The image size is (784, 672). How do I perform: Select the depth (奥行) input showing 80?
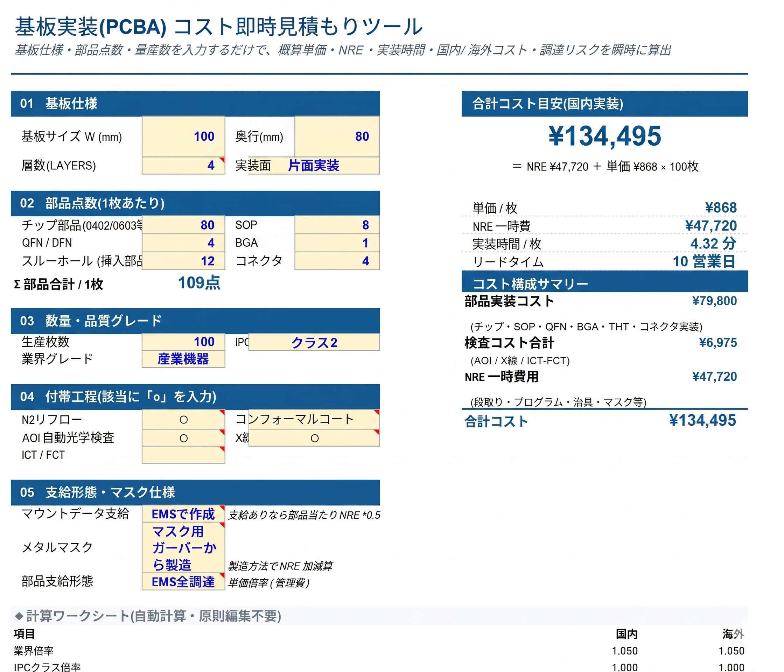(x=337, y=136)
